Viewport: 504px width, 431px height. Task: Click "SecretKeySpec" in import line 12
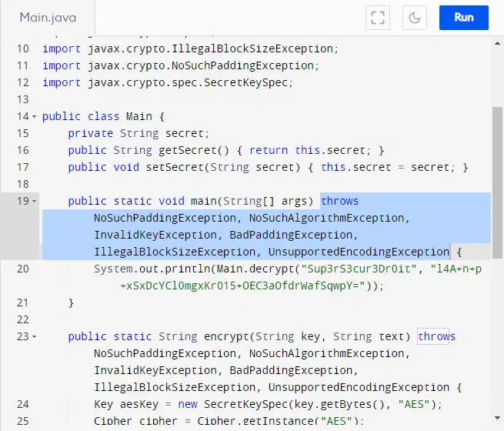tap(246, 83)
